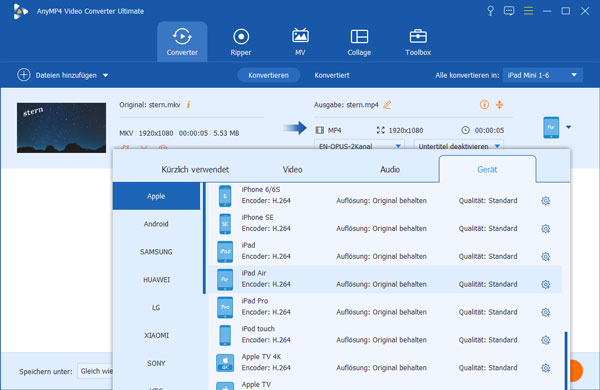Switch to the Konvertiert tab
Viewport: 600px width, 390px height.
coord(332,75)
